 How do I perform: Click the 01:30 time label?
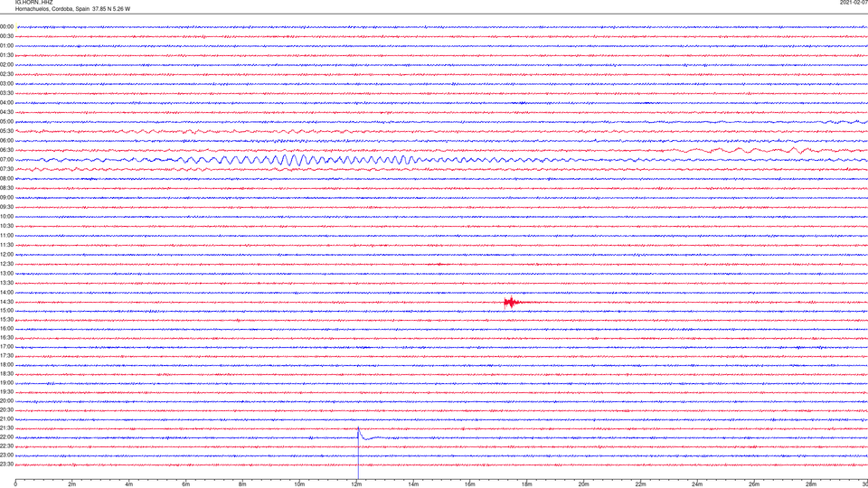[x=6, y=55]
